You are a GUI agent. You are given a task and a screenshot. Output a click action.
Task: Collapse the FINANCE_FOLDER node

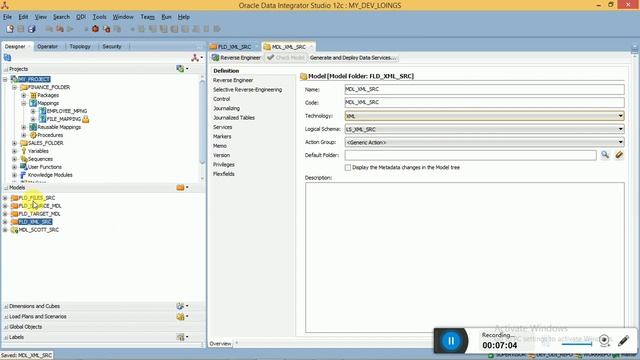(15, 87)
